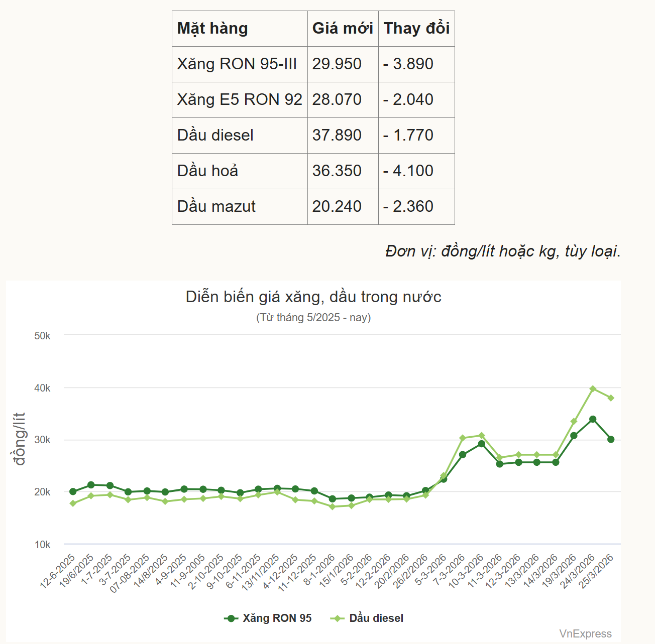Click the Dầu mazut row label
Image resolution: width=655 pixels, height=644 pixels.
[x=216, y=207]
